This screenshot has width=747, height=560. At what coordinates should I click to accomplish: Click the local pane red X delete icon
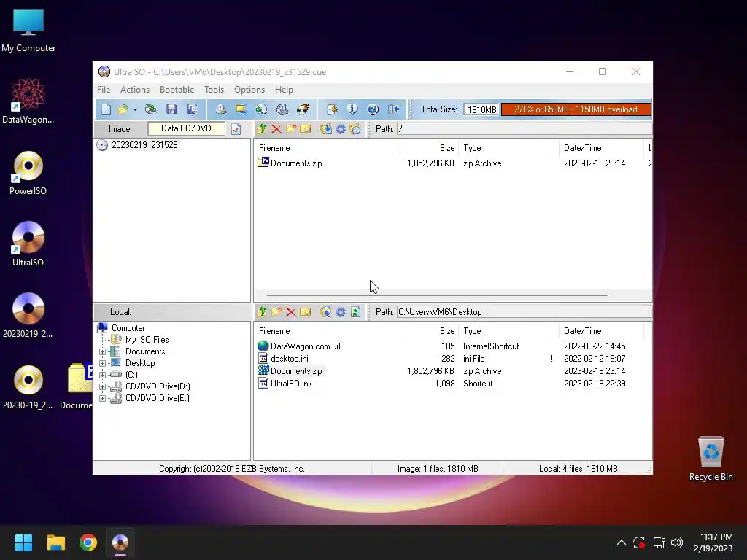click(x=291, y=312)
